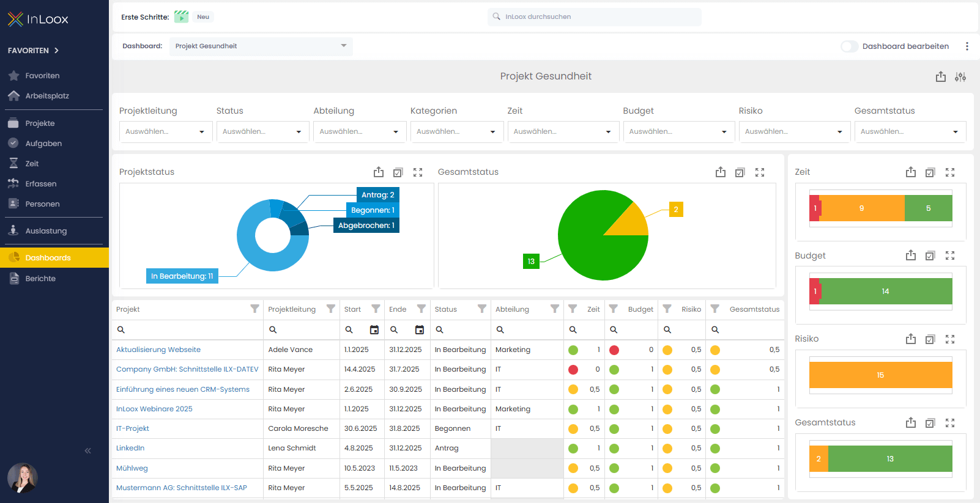Viewport: 980px width, 503px height.
Task: Open dashboard filter settings sliders icon
Action: click(960, 76)
